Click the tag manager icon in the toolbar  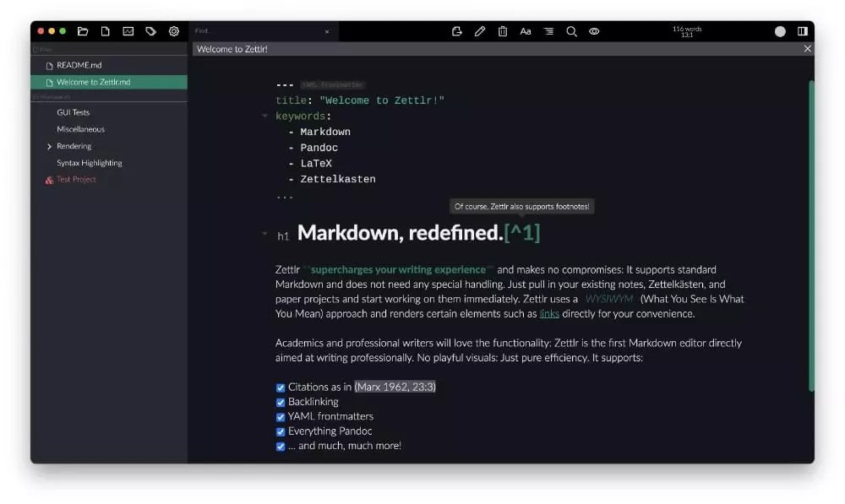click(151, 31)
